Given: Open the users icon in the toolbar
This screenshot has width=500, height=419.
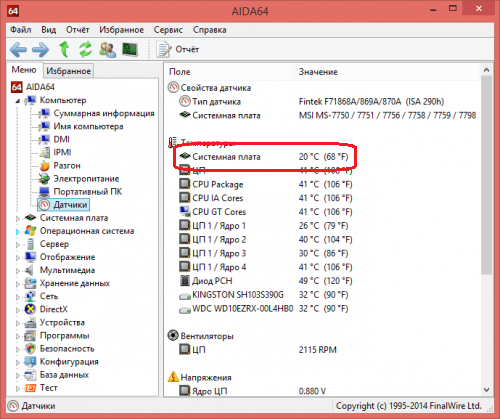Looking at the screenshot, I should click(107, 49).
